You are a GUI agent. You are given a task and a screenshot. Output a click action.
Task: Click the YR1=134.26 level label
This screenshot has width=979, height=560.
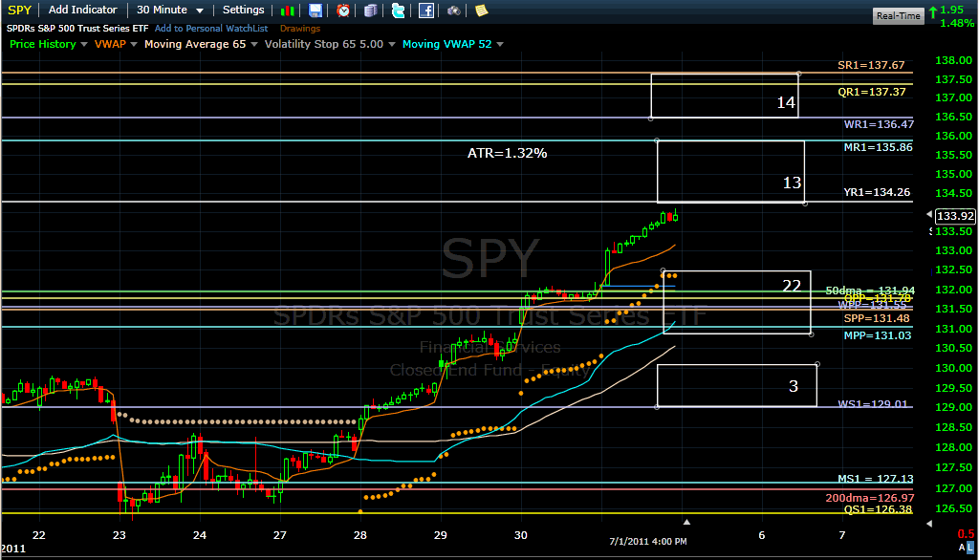click(877, 192)
